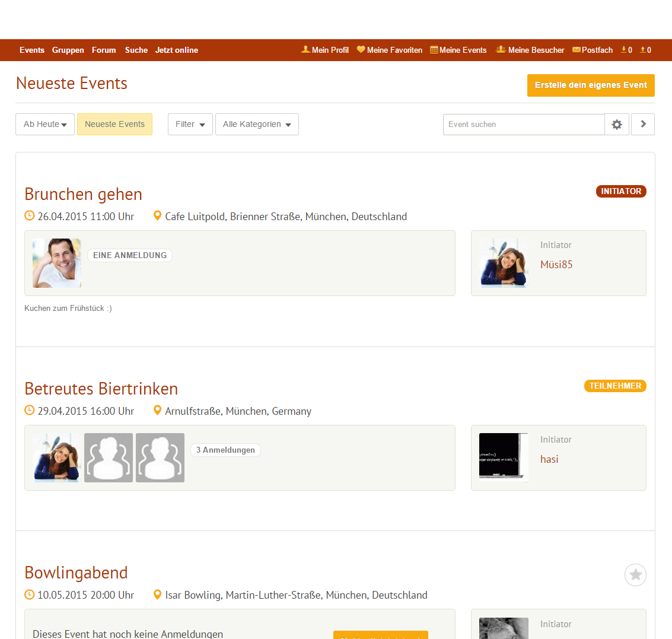Open the Alle Kategorien dropdown

(x=257, y=125)
